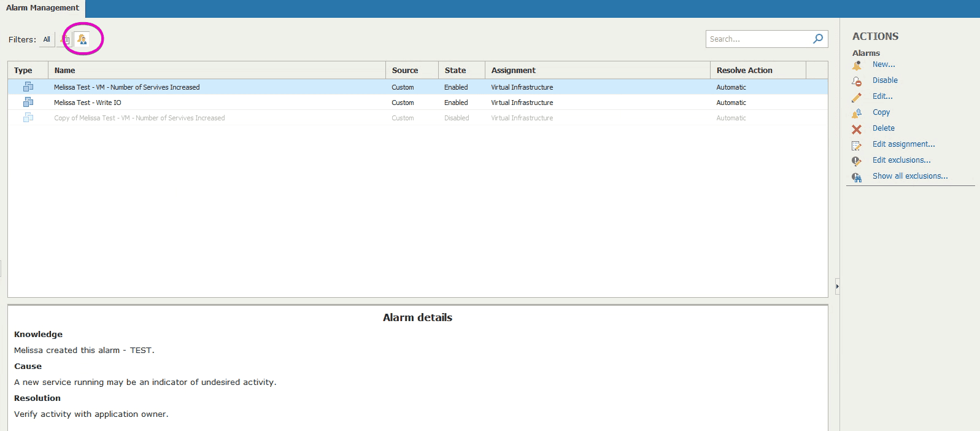Open Edit assignment... link
This screenshot has width=980, height=431.
[904, 144]
